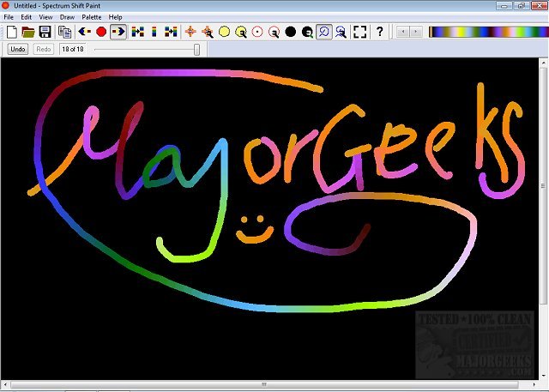Click the palette previous left arrow button

click(x=403, y=32)
